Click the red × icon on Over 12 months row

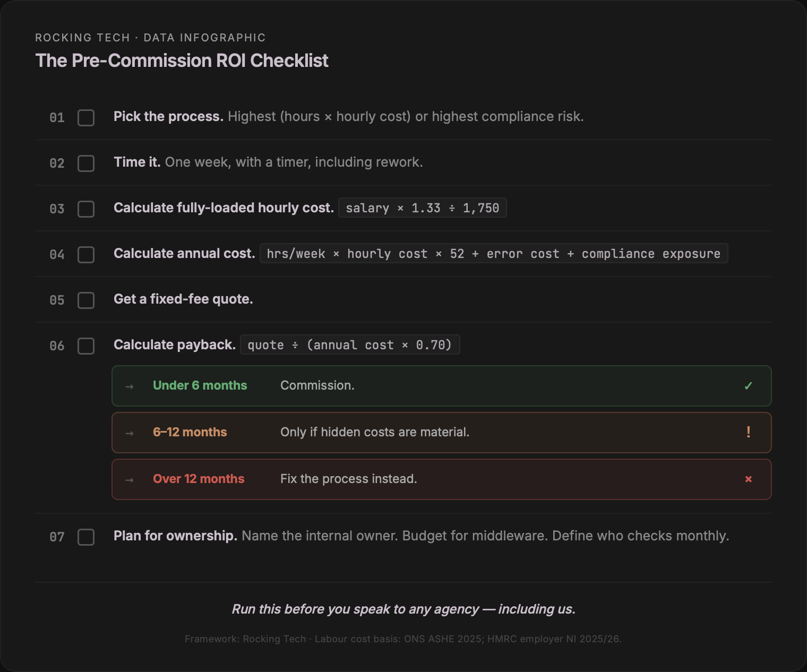click(x=749, y=479)
